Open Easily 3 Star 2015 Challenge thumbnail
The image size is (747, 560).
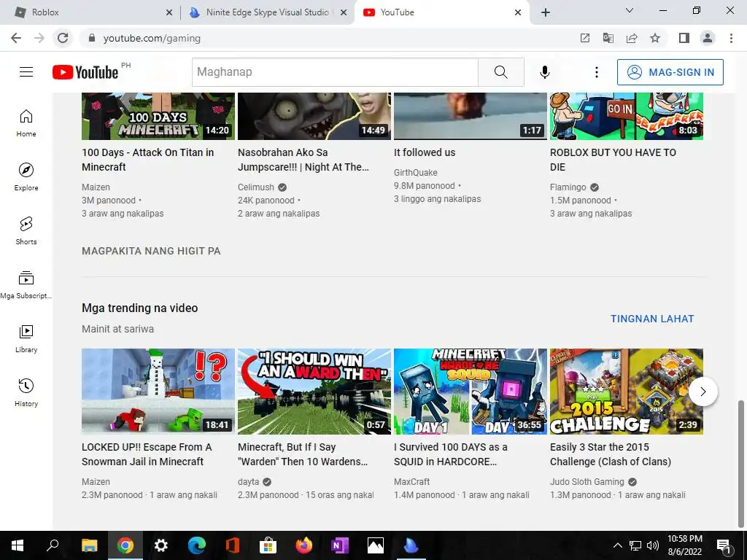coord(627,392)
